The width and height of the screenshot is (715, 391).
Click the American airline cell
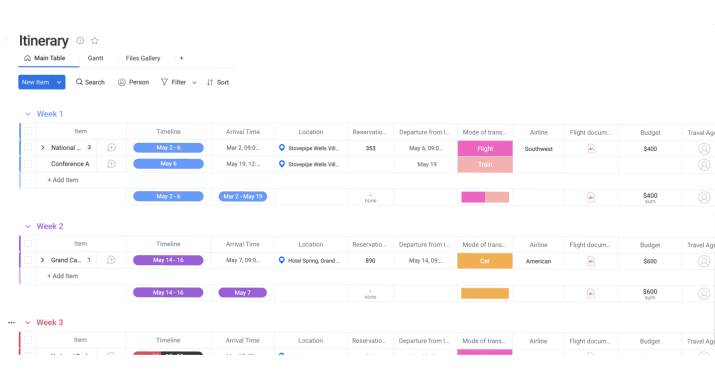pyautogui.click(x=539, y=261)
